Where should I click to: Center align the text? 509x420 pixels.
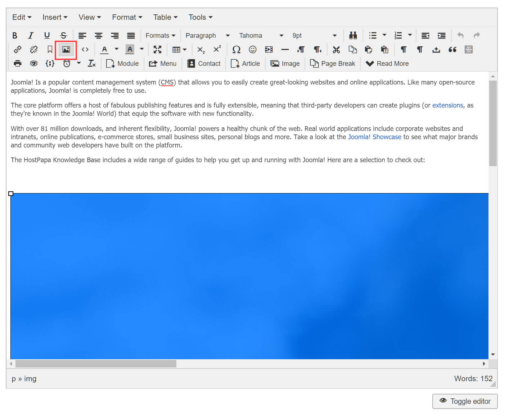pos(99,35)
